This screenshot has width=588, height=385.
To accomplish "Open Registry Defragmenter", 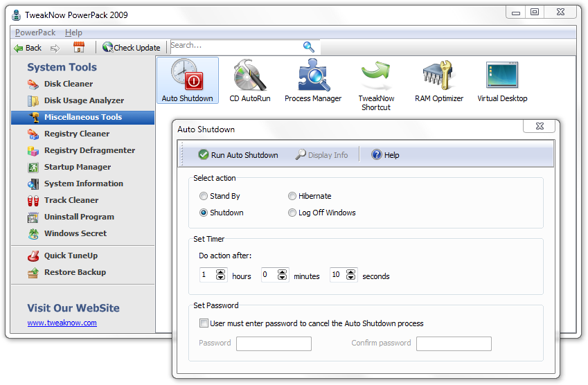I will pos(81,150).
